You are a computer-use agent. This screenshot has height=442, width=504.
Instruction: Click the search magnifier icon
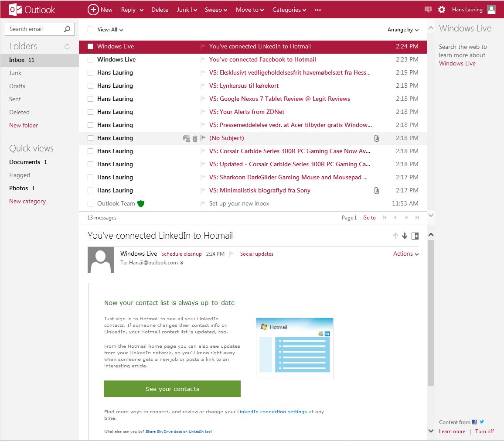(67, 29)
